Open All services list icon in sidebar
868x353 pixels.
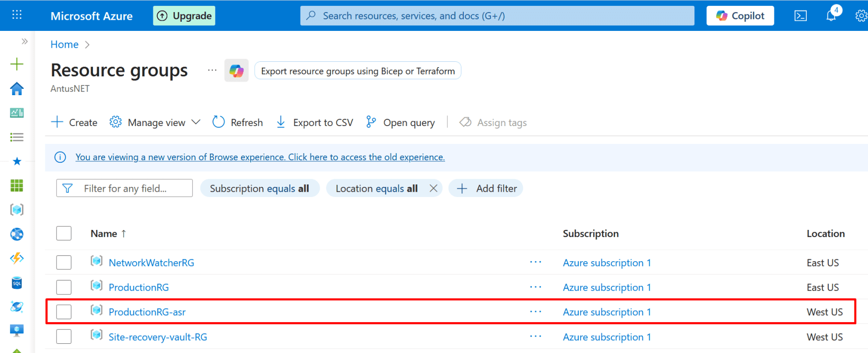coord(17,138)
